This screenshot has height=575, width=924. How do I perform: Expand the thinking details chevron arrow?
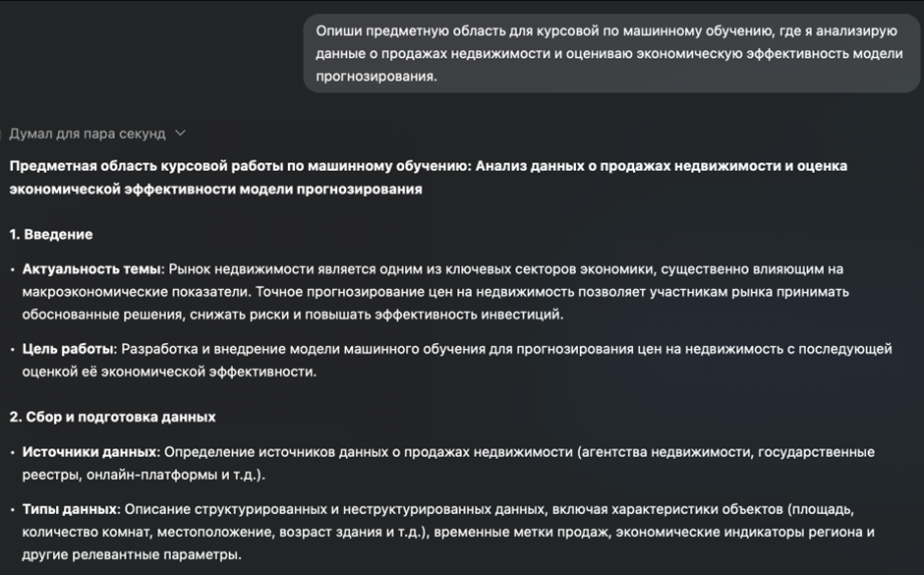pos(180,134)
